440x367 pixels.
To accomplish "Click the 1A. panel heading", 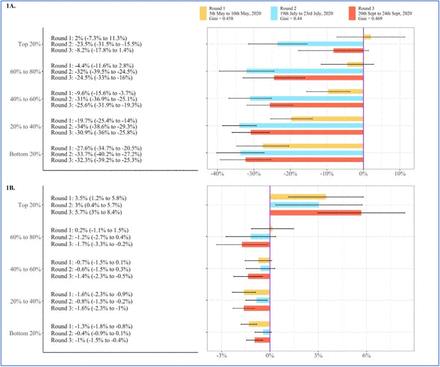I will click(11, 6).
